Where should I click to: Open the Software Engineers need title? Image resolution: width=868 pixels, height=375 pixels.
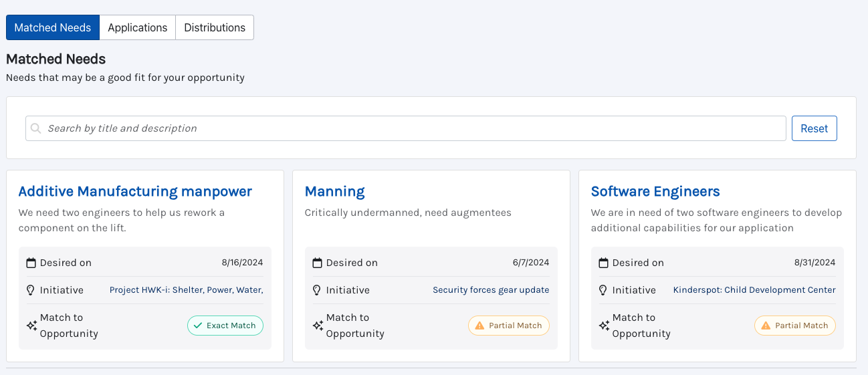pyautogui.click(x=655, y=191)
